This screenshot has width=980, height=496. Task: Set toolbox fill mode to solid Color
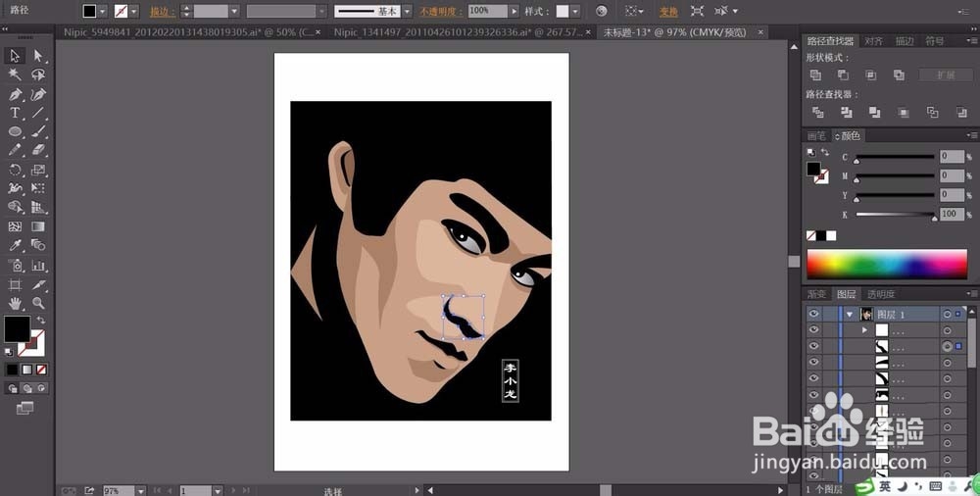pyautogui.click(x=13, y=370)
